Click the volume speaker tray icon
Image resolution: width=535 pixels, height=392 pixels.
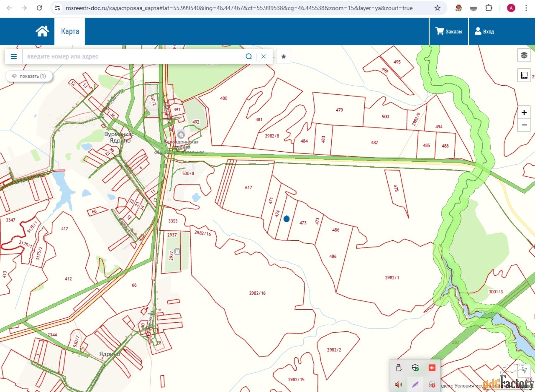pyautogui.click(x=399, y=384)
